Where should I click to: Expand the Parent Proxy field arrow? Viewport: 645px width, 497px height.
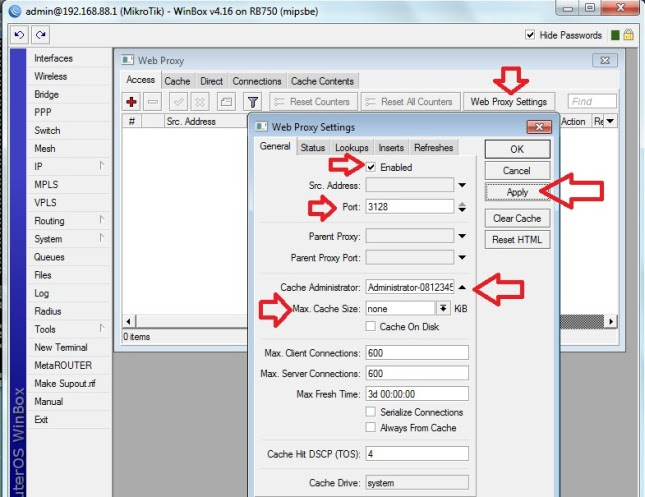pyautogui.click(x=462, y=236)
